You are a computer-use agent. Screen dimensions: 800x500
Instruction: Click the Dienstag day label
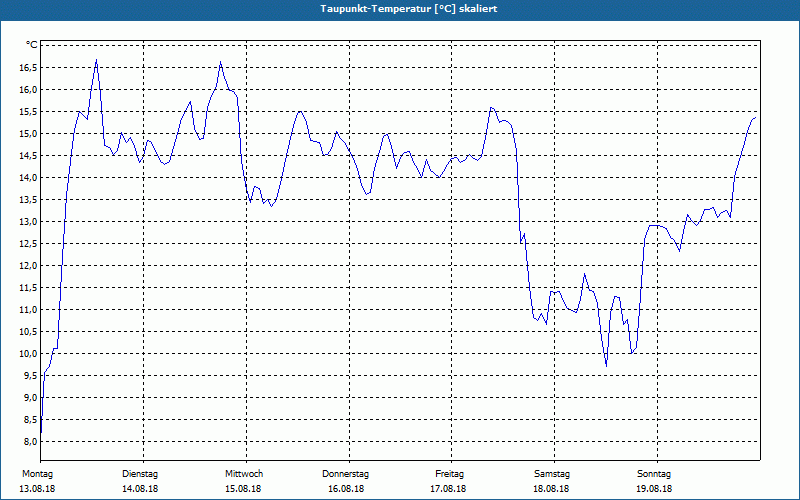(140, 474)
